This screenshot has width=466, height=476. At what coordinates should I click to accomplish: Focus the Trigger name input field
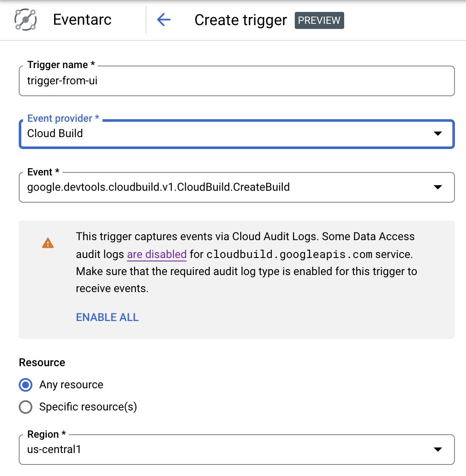[236, 81]
